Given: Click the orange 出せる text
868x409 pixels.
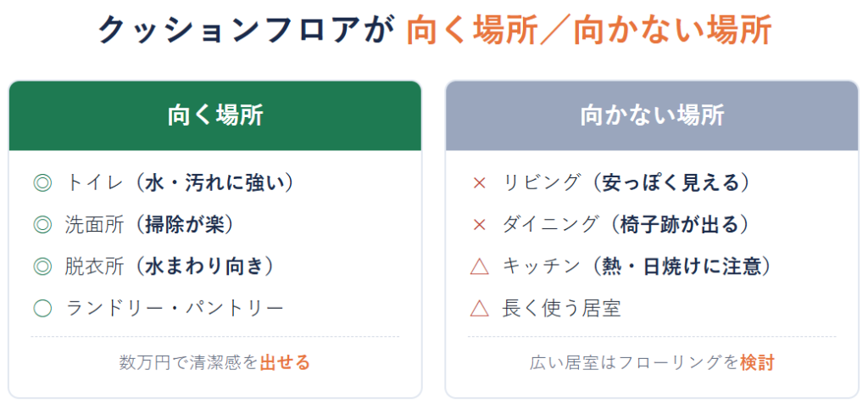Looking at the screenshot, I should 285,362.
